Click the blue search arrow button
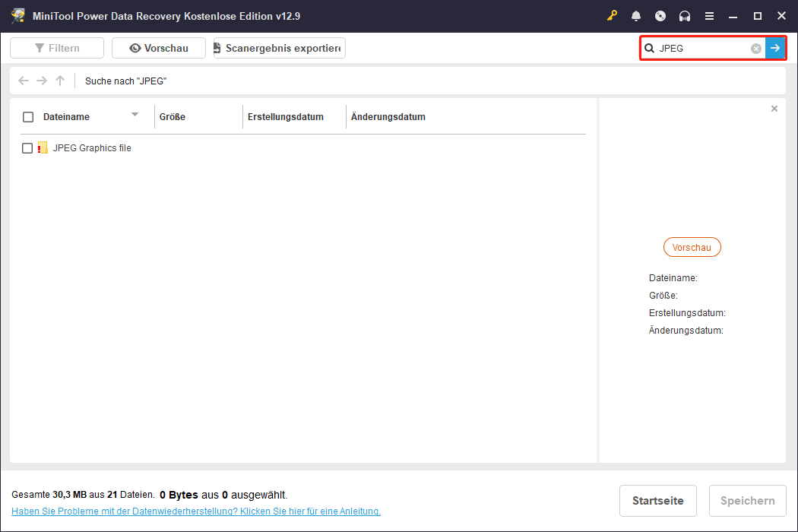The image size is (798, 532). (775, 48)
